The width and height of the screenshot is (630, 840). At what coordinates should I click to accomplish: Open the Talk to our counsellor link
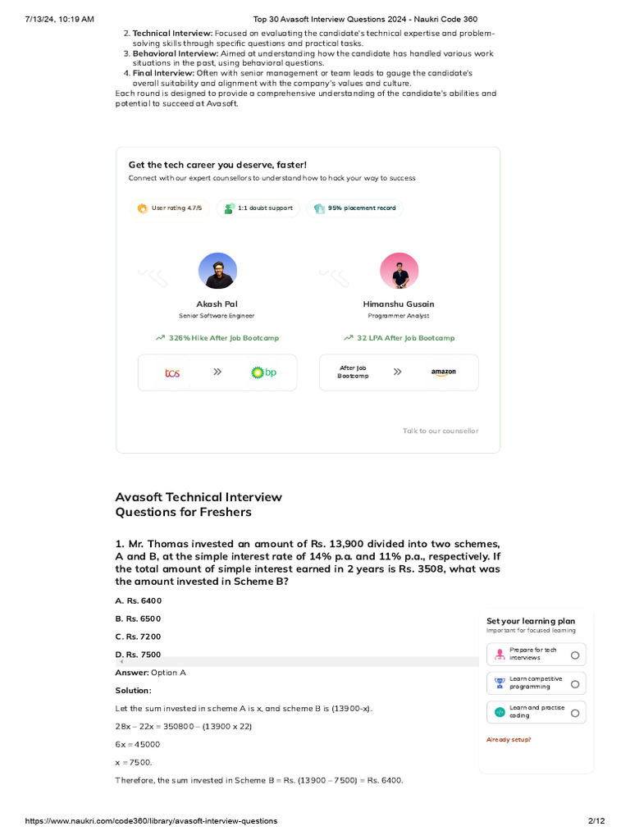pyautogui.click(x=441, y=431)
